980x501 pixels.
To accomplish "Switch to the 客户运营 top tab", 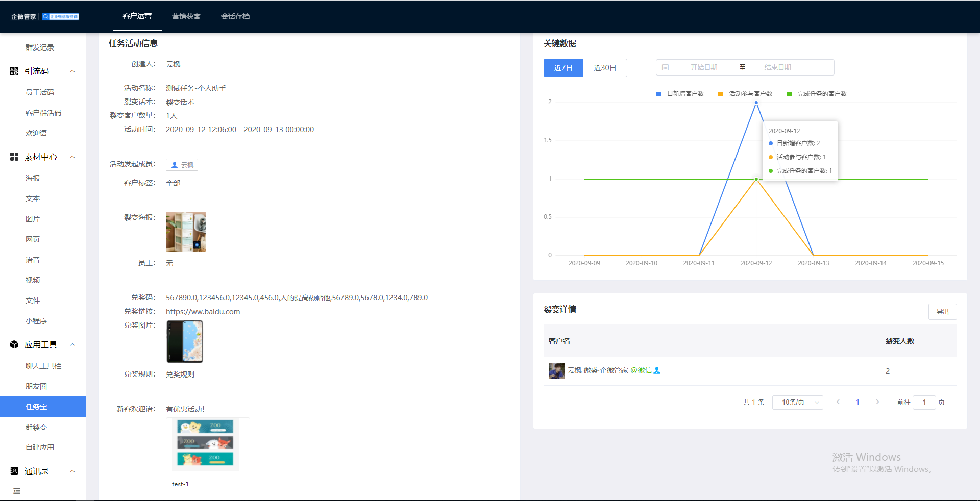I will coord(137,16).
